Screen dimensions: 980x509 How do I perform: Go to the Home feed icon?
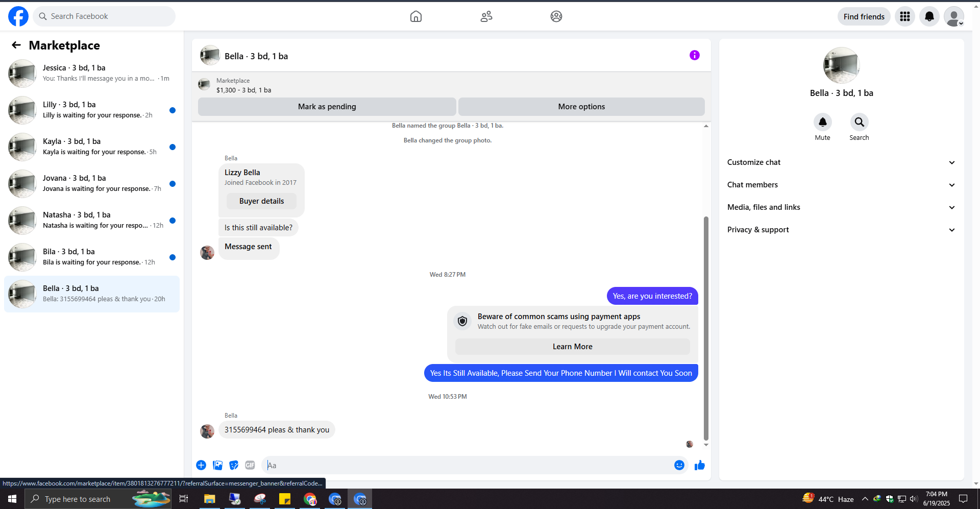pyautogui.click(x=416, y=16)
